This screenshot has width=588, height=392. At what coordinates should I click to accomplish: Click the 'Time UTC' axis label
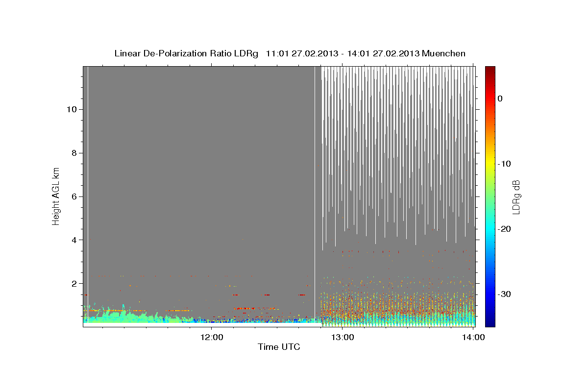tap(279, 347)
